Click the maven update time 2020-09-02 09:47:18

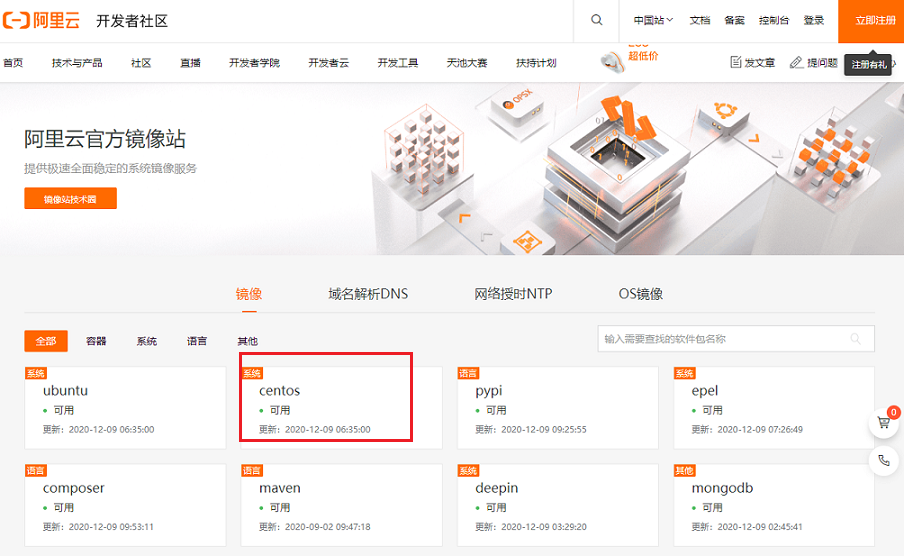coord(327,527)
